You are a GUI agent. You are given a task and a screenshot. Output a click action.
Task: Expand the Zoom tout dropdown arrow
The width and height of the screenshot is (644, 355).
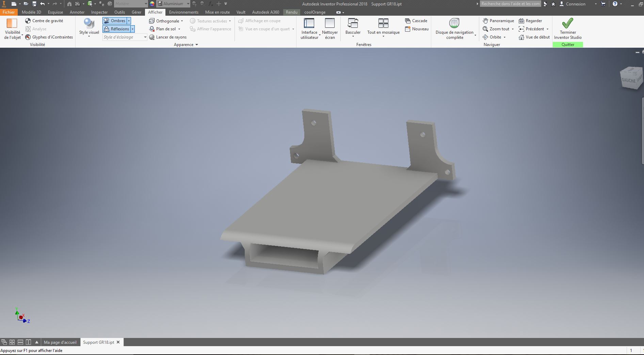pyautogui.click(x=513, y=29)
